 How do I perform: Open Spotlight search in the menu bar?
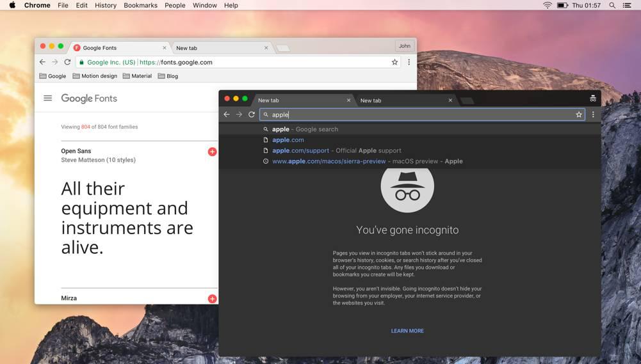(x=612, y=5)
